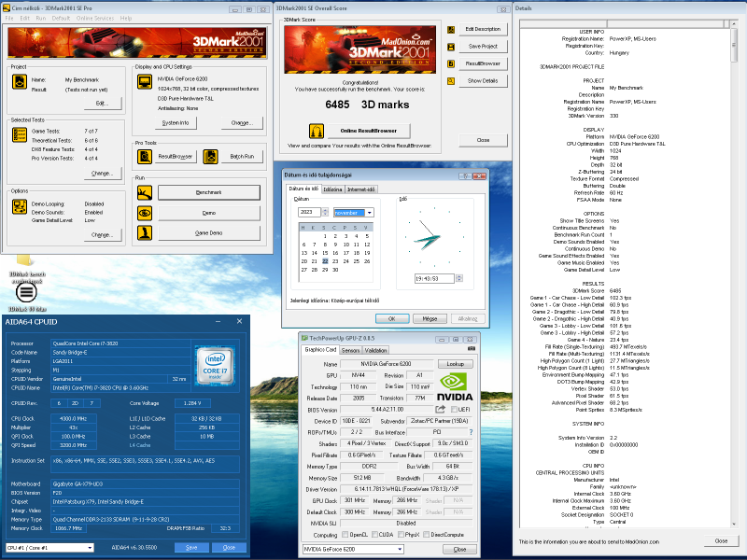747x560 pixels.
Task: Open the month dropdown showing november
Action: [370, 213]
